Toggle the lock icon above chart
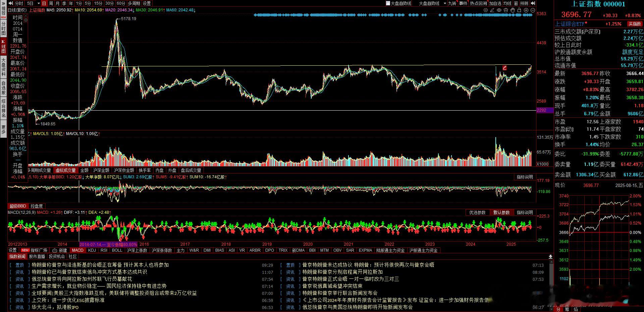 click(x=519, y=10)
